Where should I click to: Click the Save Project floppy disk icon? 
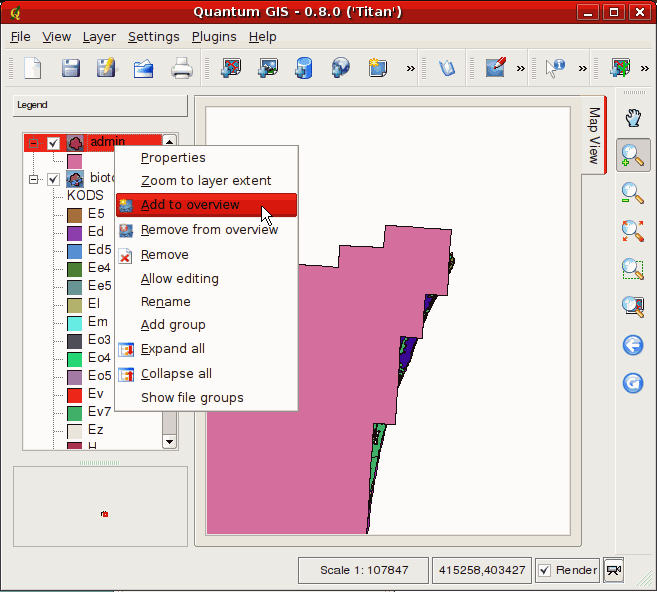[x=71, y=68]
